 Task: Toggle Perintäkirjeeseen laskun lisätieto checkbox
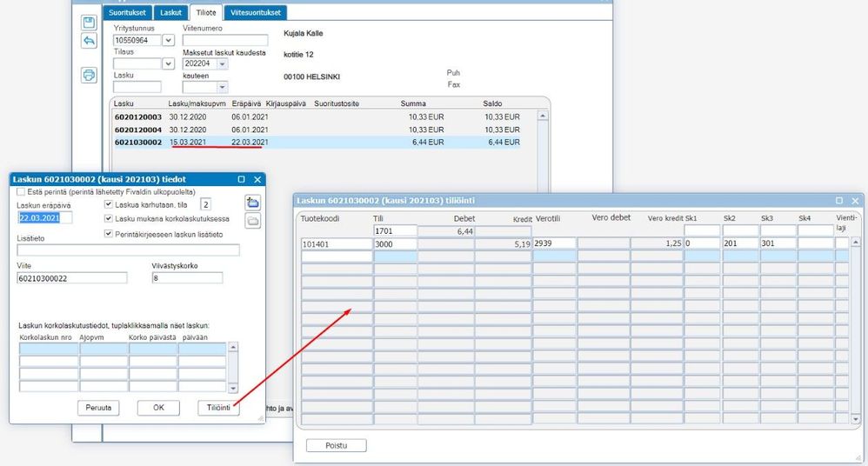pos(109,234)
